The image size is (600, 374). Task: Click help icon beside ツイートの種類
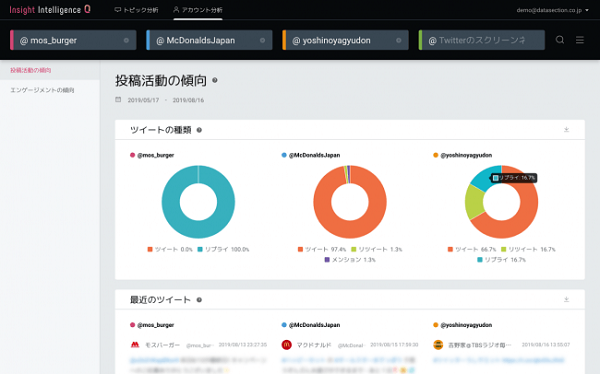199,130
